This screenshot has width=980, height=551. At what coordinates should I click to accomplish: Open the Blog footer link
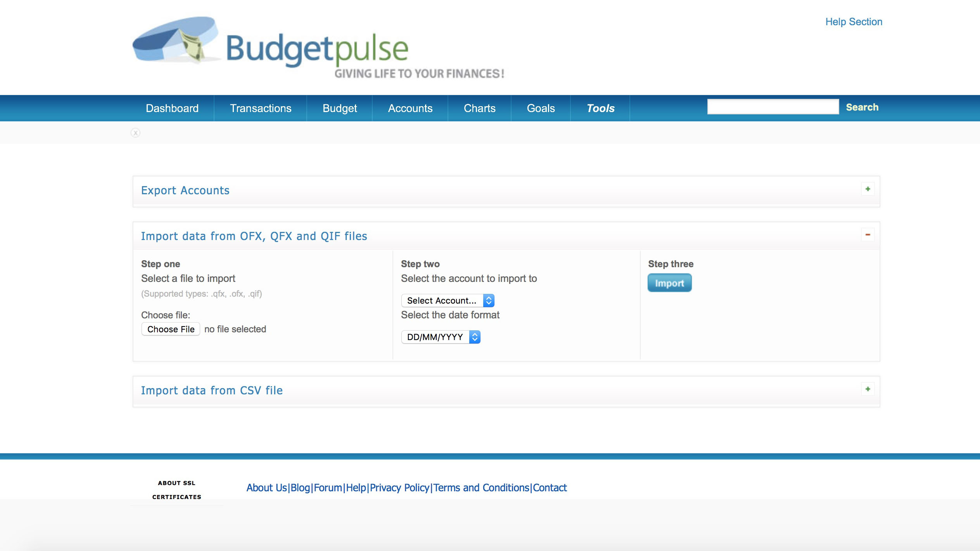pos(300,488)
